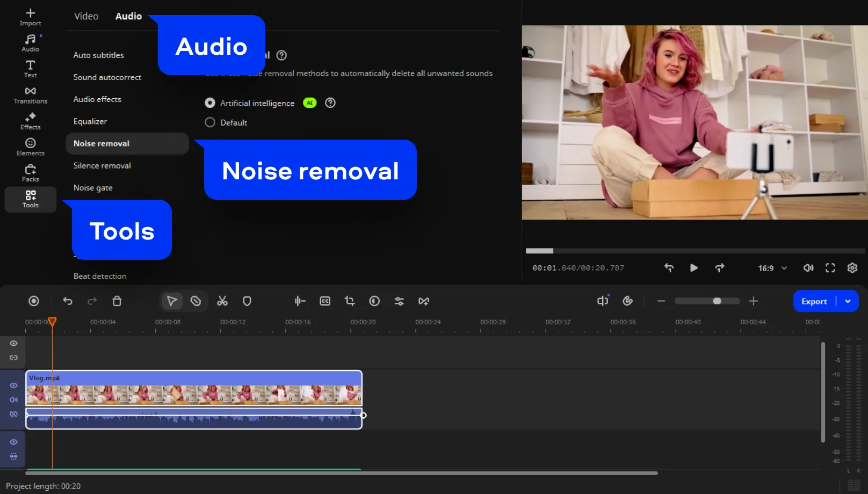Screen dimensions: 868x494
Task: Open preview settings gear icon
Action: click(852, 268)
